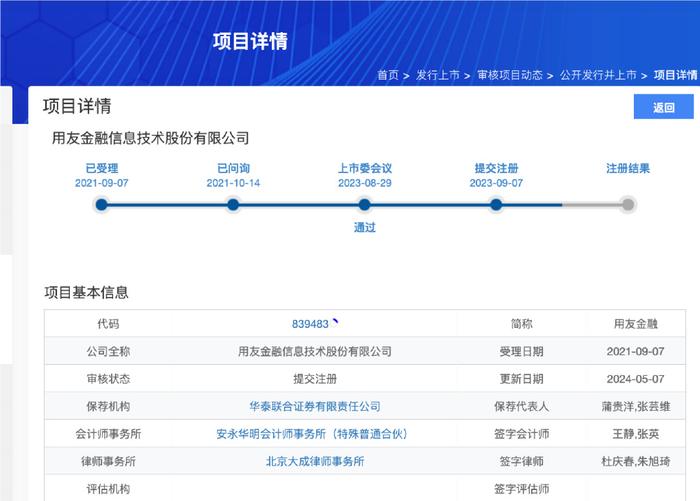700x501 pixels.
Task: Click the 更新日期 value 2024-05-07
Action: [635, 379]
